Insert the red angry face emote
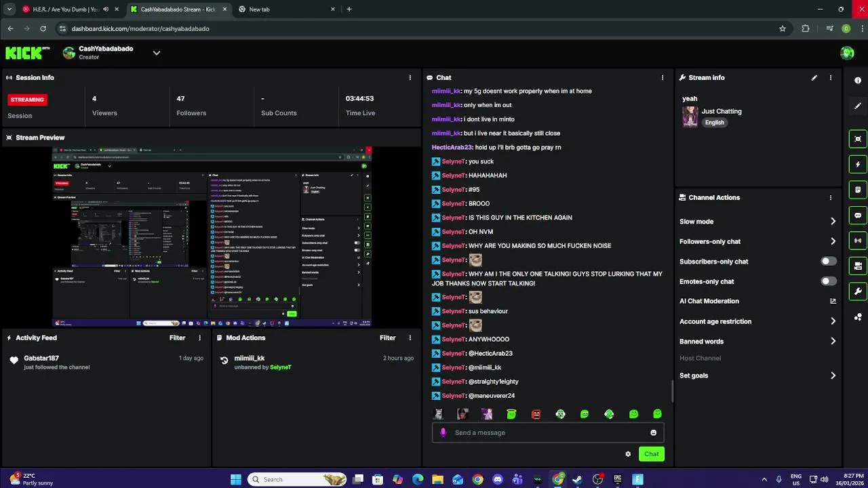Viewport: 868px width, 488px height. [536, 414]
